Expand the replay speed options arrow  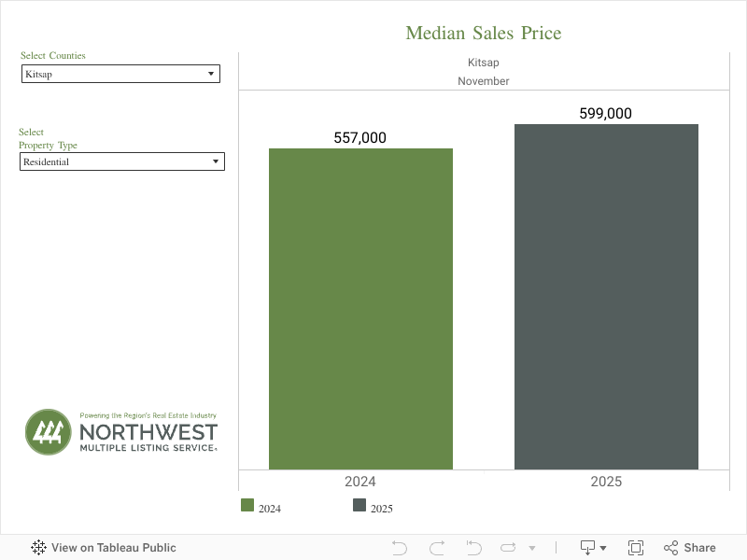532,548
